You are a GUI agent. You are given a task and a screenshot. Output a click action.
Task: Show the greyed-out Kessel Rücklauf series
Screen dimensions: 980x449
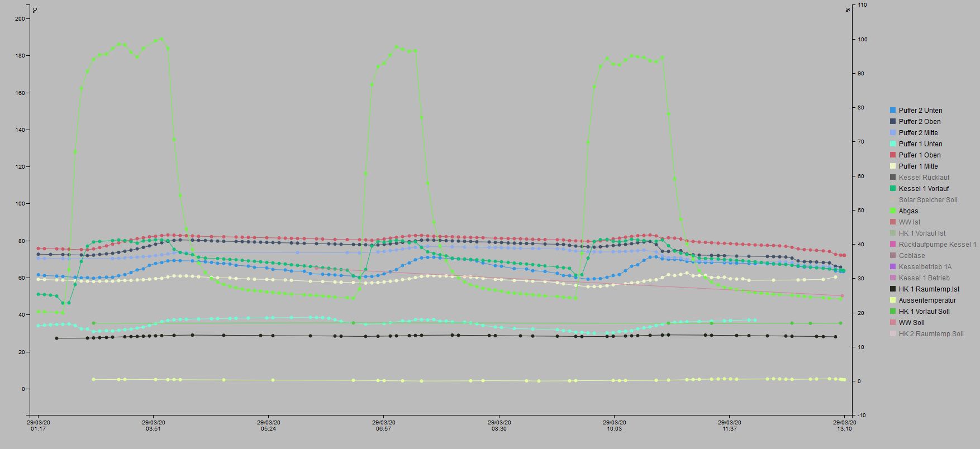924,178
